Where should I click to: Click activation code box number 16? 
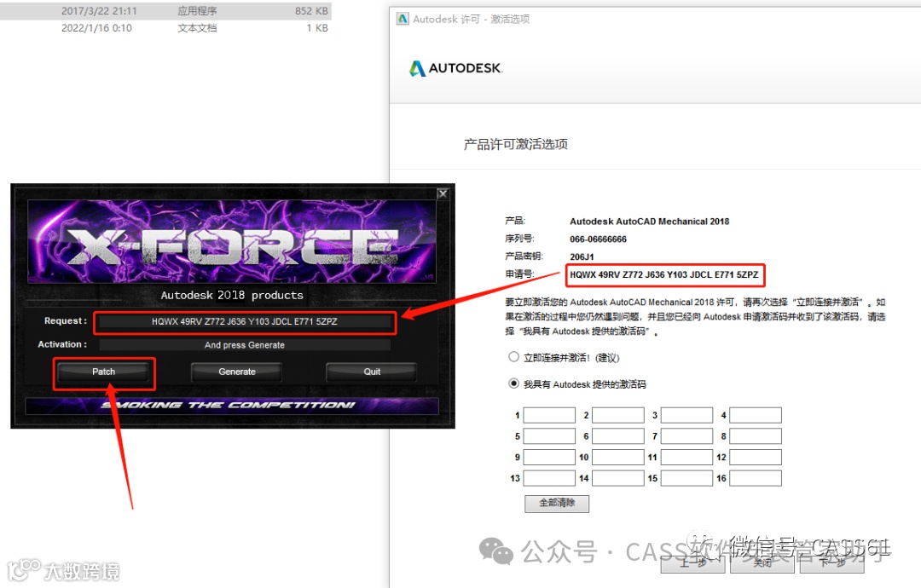(756, 478)
